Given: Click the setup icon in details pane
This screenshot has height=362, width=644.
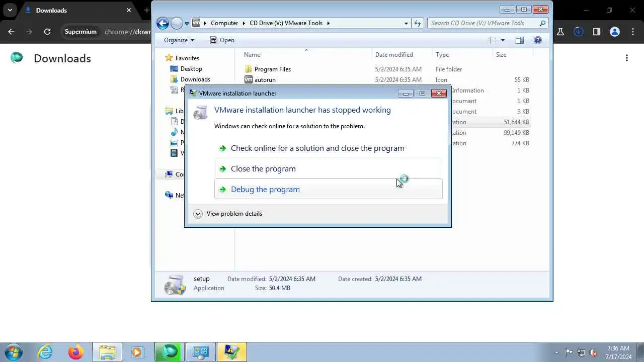Looking at the screenshot, I should coord(175,285).
